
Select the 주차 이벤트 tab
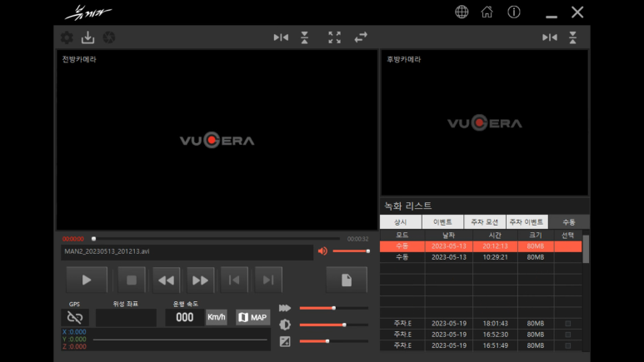click(x=527, y=222)
